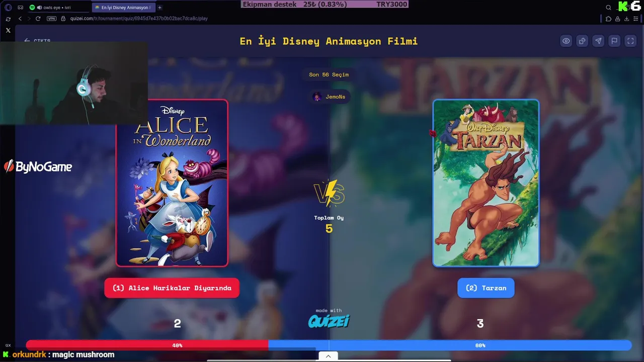Open the Opera browser menu icon
The width and height of the screenshot is (644, 362).
[8, 8]
